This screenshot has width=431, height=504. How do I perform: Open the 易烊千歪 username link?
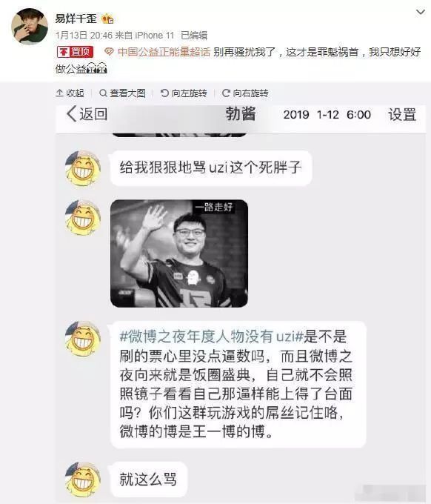(76, 19)
